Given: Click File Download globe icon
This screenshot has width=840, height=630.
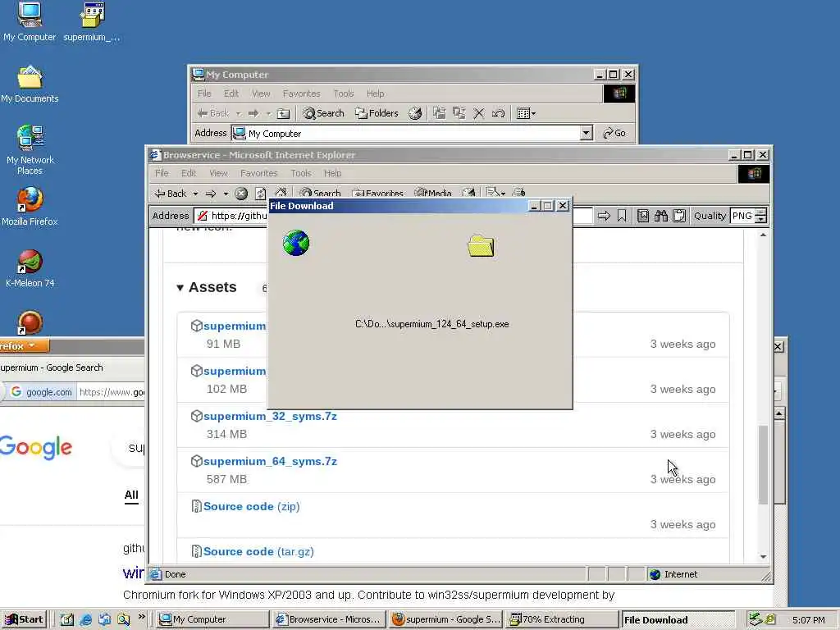Looking at the screenshot, I should pos(296,243).
